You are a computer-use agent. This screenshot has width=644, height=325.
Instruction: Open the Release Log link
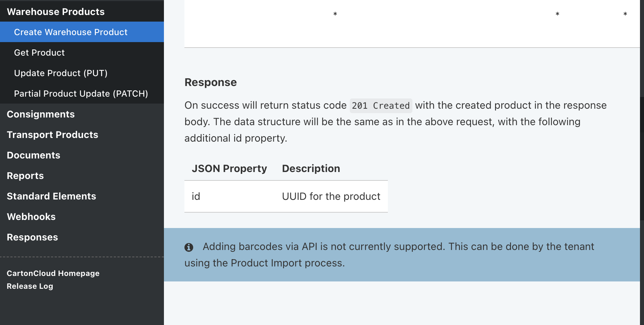(x=30, y=286)
